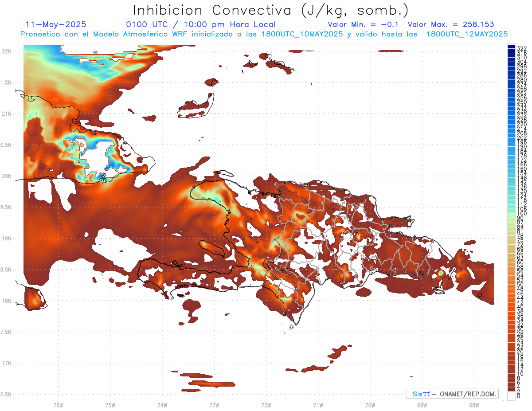532x411 pixels.
Task: Click the '40' value on the color scale
Action: tap(520, 307)
